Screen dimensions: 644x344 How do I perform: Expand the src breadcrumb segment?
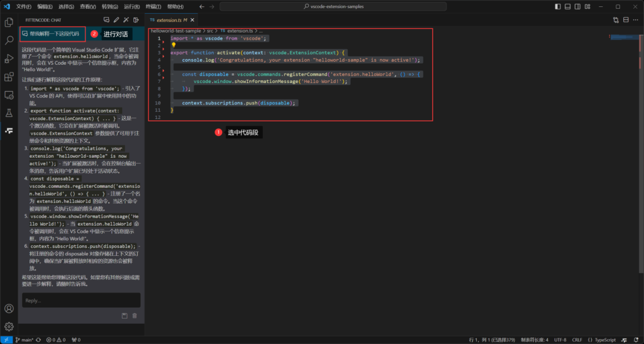(x=210, y=30)
